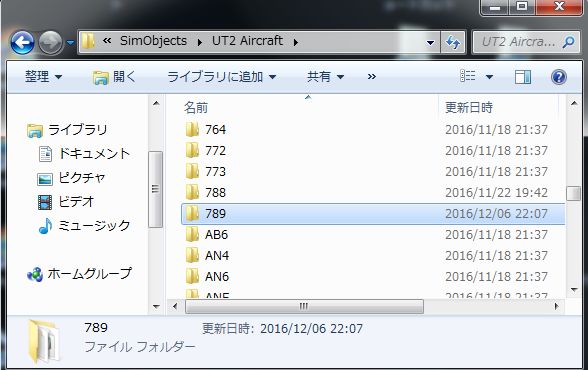Click the navigation pane scroll-down arrow
588x370 pixels.
click(156, 306)
